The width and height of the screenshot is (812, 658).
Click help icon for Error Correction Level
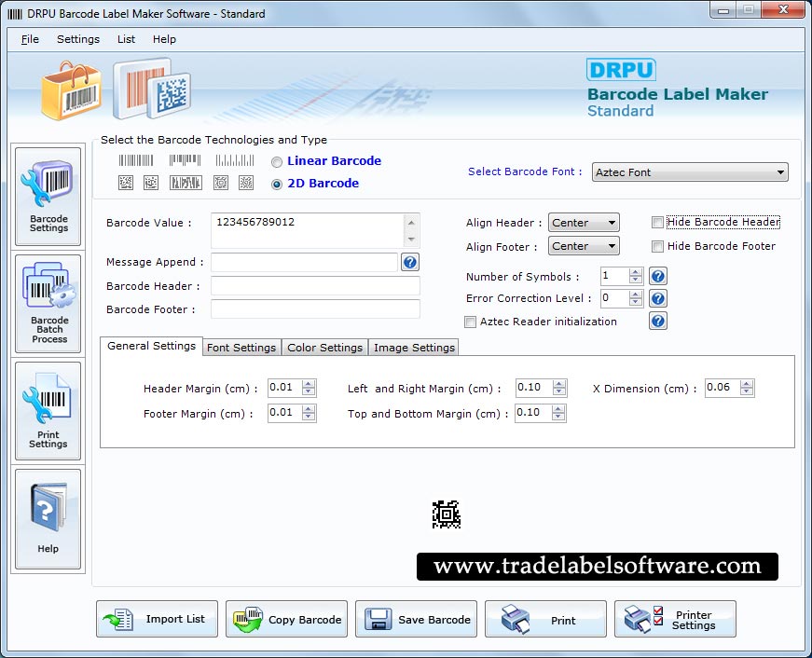click(657, 299)
